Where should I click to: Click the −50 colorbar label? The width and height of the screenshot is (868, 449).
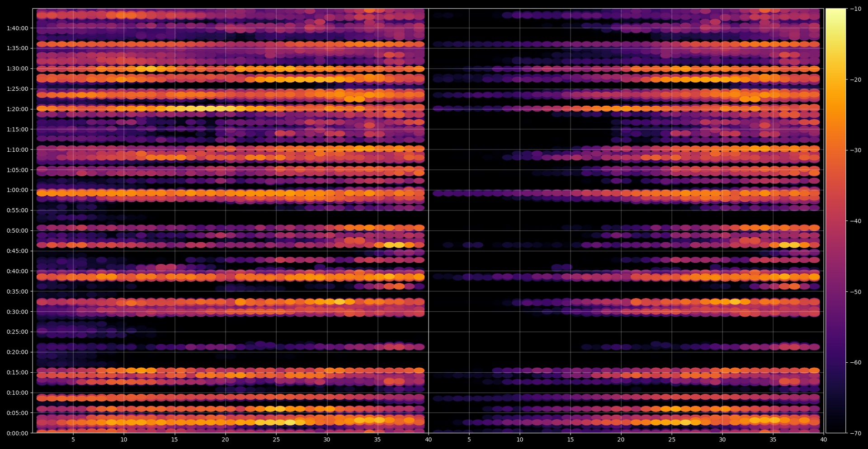[x=856, y=292]
